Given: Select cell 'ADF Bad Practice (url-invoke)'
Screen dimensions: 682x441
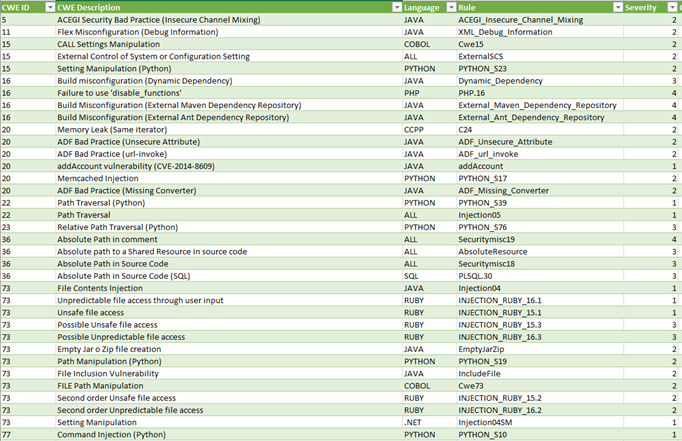Looking at the screenshot, I should pos(229,154).
